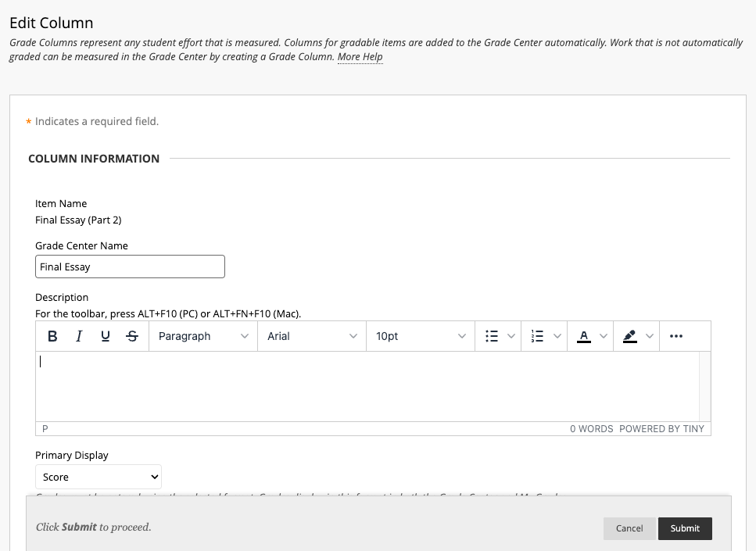Click the 0 WORDS counter
The width and height of the screenshot is (756, 551).
click(592, 428)
